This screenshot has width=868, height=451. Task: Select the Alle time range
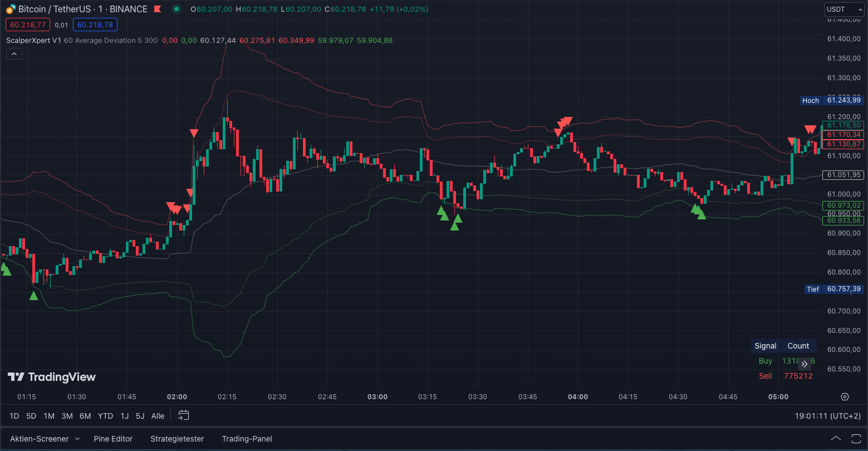point(158,416)
